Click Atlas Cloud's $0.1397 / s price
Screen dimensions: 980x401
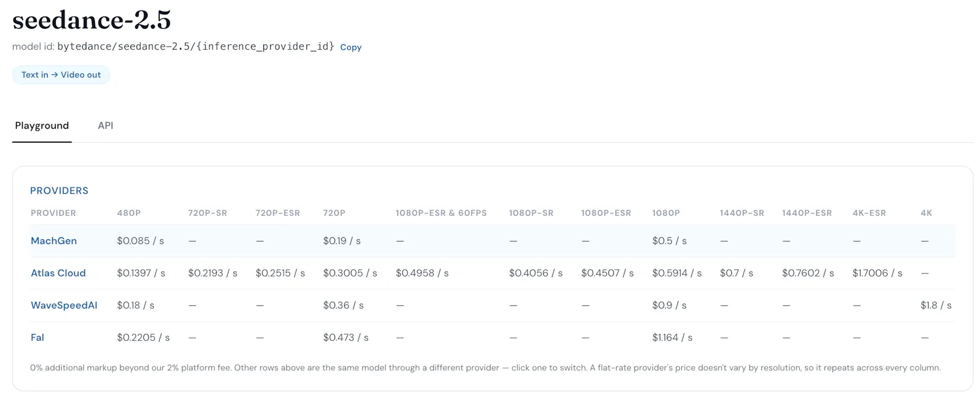141,273
